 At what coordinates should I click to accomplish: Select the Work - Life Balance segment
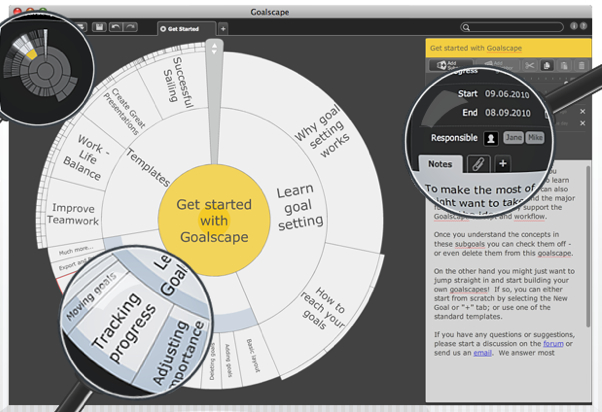click(x=88, y=157)
